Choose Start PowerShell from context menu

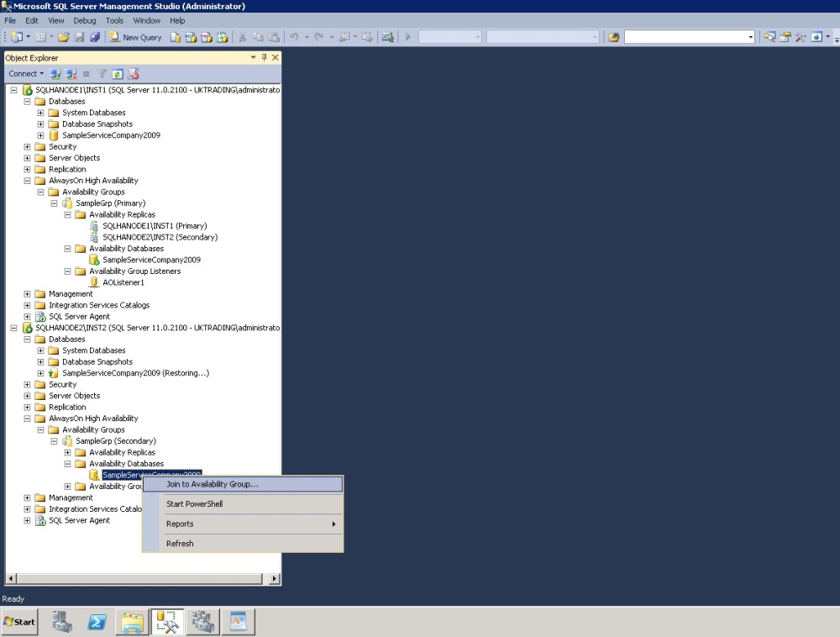tap(243, 504)
